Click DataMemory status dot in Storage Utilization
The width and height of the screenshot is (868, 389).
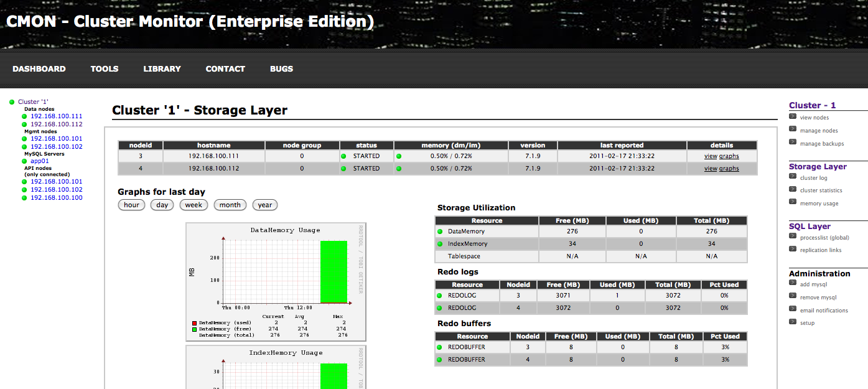[x=440, y=232]
